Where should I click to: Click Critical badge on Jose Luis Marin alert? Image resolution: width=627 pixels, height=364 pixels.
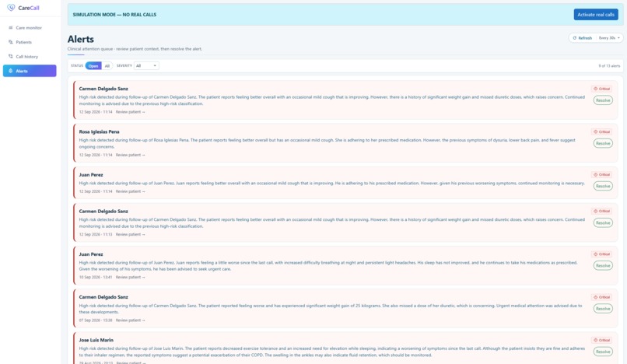click(x=602, y=340)
